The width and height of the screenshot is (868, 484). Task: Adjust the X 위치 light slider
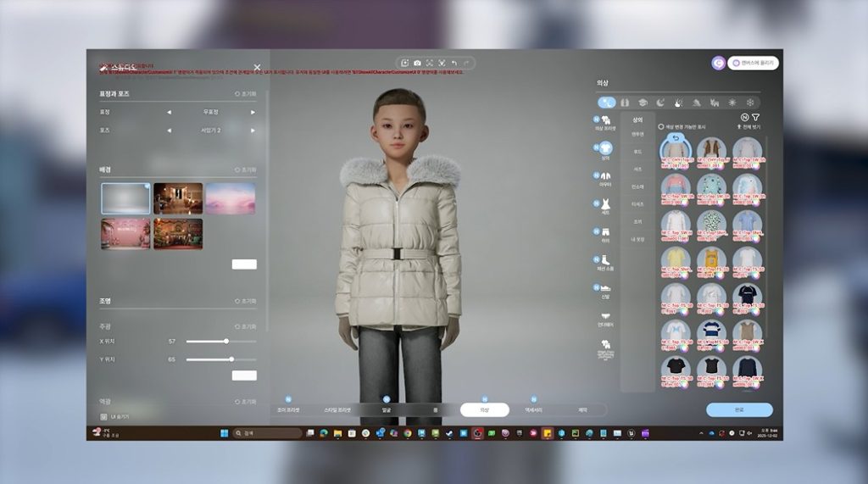(x=221, y=341)
